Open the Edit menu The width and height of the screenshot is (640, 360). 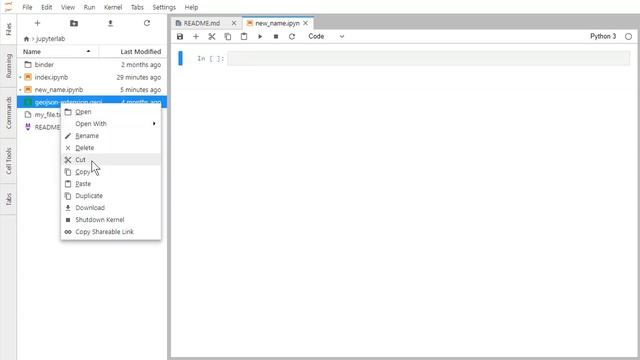click(47, 7)
